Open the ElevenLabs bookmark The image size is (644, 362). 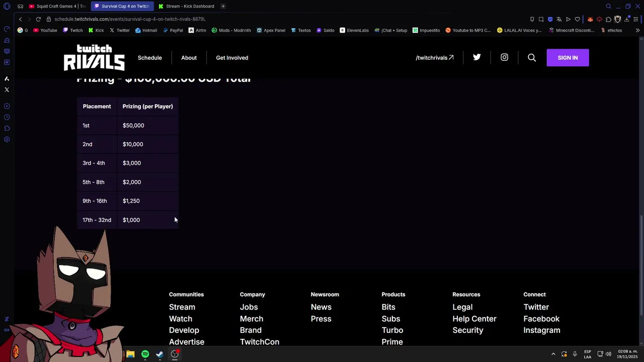point(354,30)
